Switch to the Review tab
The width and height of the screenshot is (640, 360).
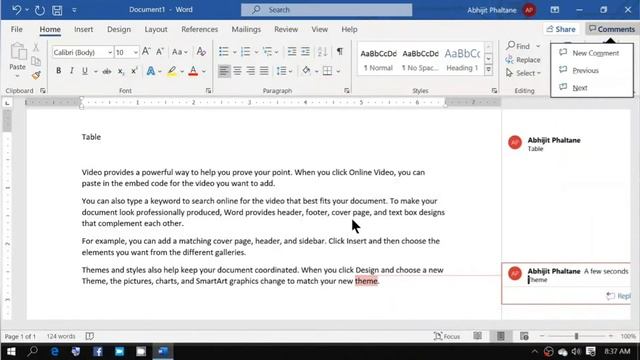point(286,29)
